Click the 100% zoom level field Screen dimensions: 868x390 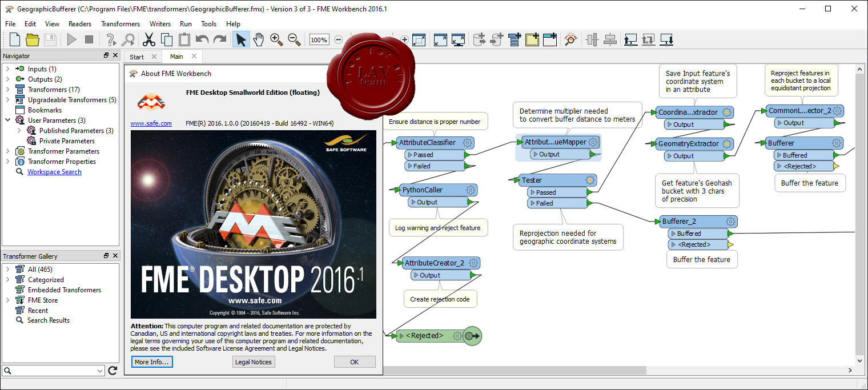point(319,40)
